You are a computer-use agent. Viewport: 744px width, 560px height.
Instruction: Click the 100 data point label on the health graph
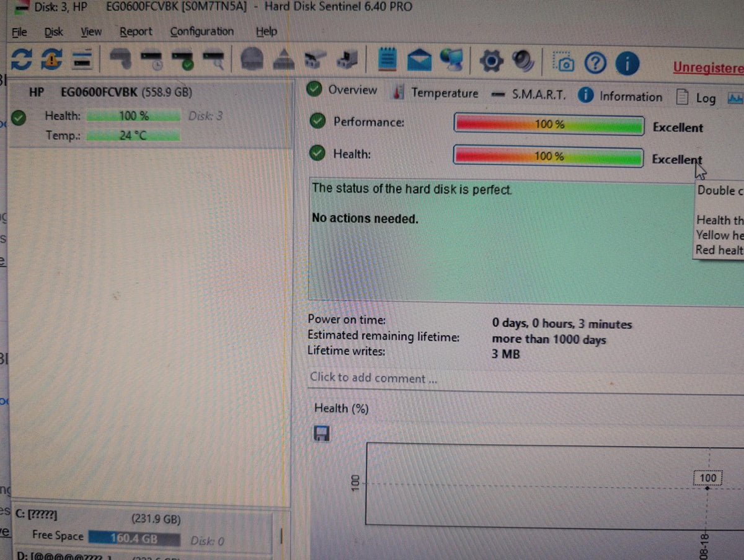click(x=707, y=478)
